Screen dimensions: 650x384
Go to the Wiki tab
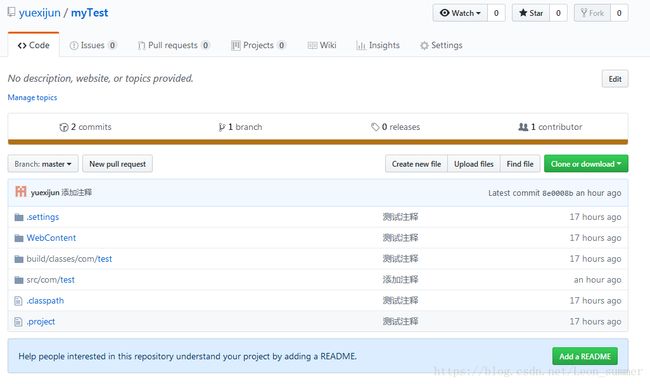click(322, 45)
